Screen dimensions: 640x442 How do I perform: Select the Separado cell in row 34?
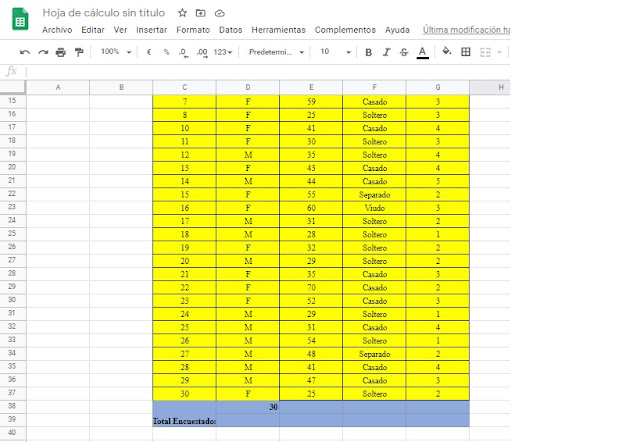[374, 354]
